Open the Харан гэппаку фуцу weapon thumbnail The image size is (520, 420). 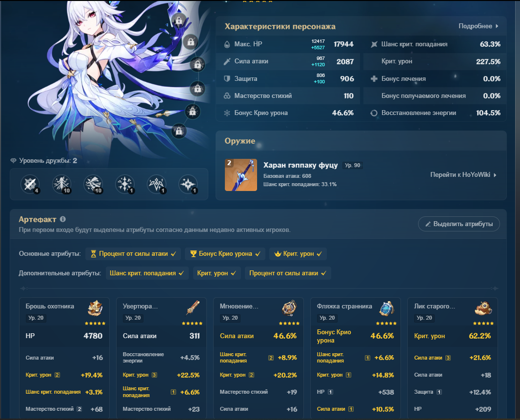[241, 175]
